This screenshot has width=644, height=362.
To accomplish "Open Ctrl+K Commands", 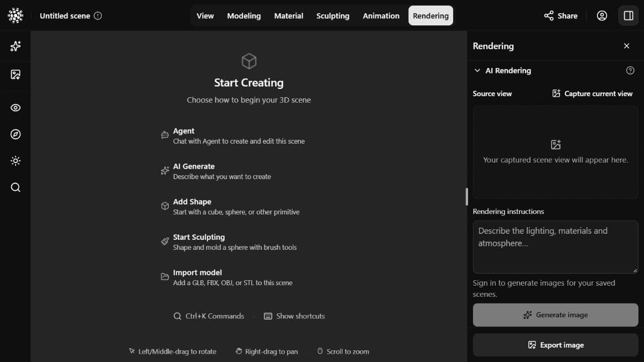I will point(209,316).
